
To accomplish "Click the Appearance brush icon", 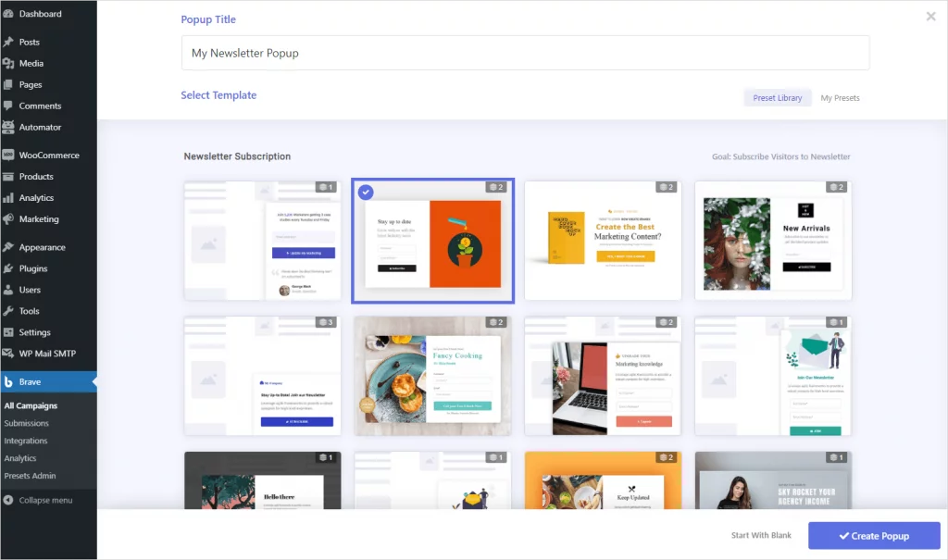I will click(8, 247).
